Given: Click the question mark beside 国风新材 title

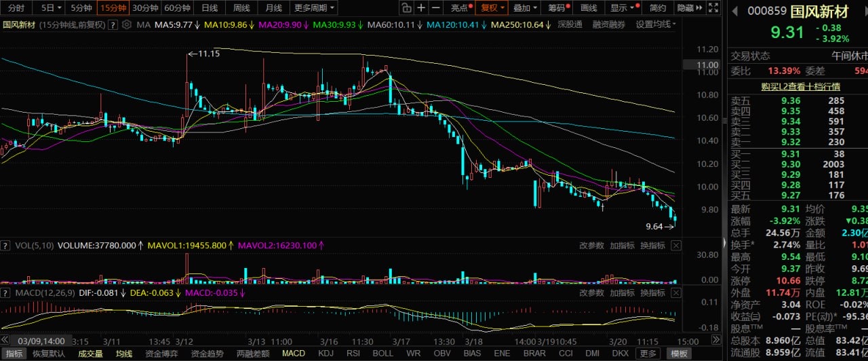Looking at the screenshot, I should (x=113, y=24).
